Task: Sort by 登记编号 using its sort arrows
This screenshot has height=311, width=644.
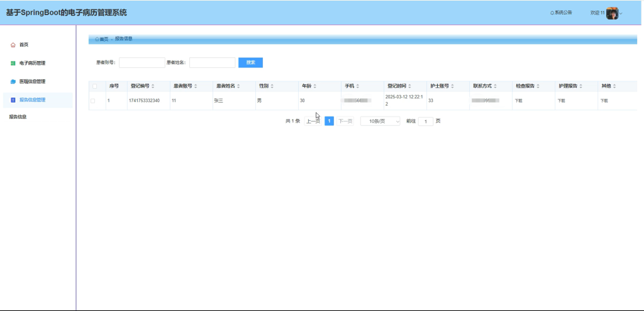Action: click(x=153, y=86)
